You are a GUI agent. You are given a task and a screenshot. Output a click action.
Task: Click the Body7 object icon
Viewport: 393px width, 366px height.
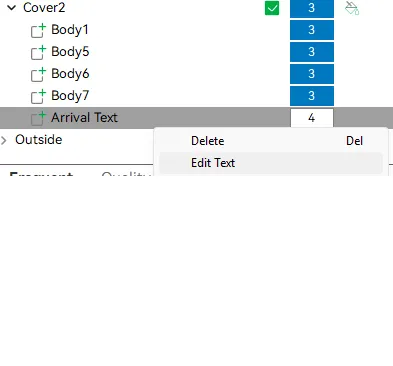pos(38,96)
